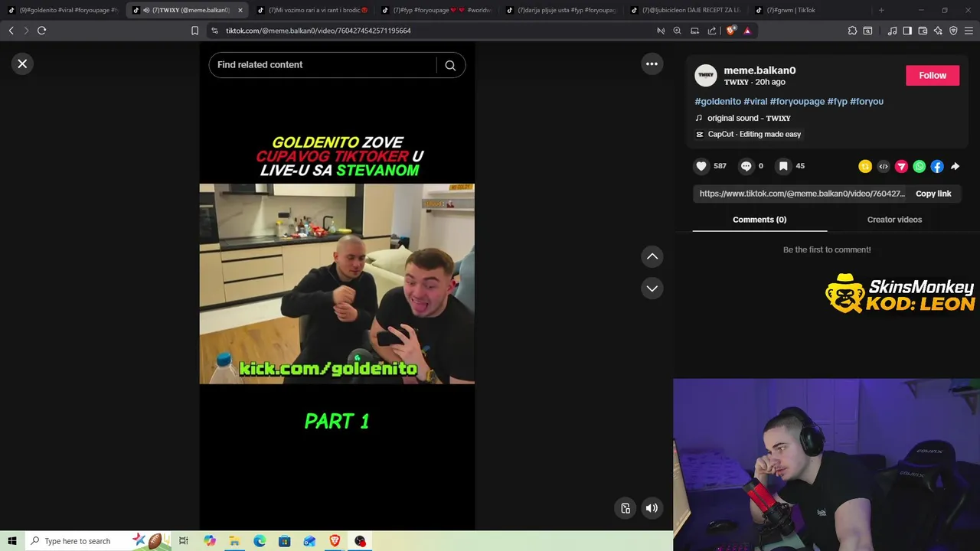This screenshot has width=980, height=551.
Task: Go to next video with down chevron
Action: [x=652, y=289]
